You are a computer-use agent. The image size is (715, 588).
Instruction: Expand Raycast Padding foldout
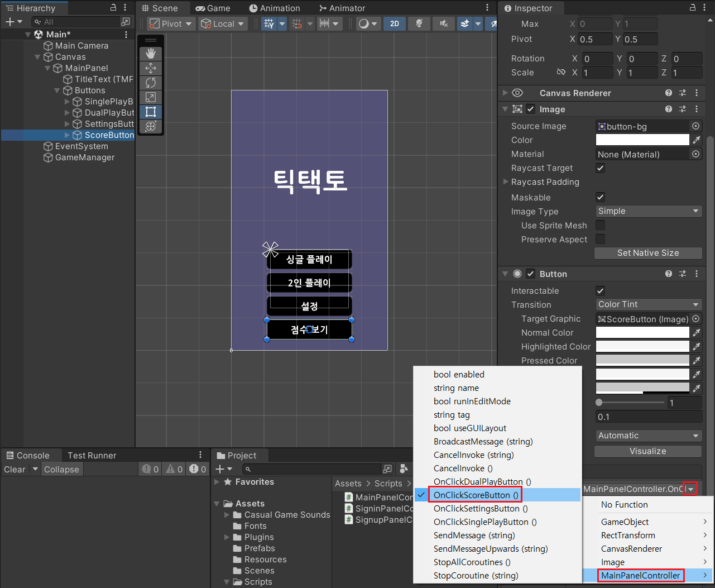(506, 181)
